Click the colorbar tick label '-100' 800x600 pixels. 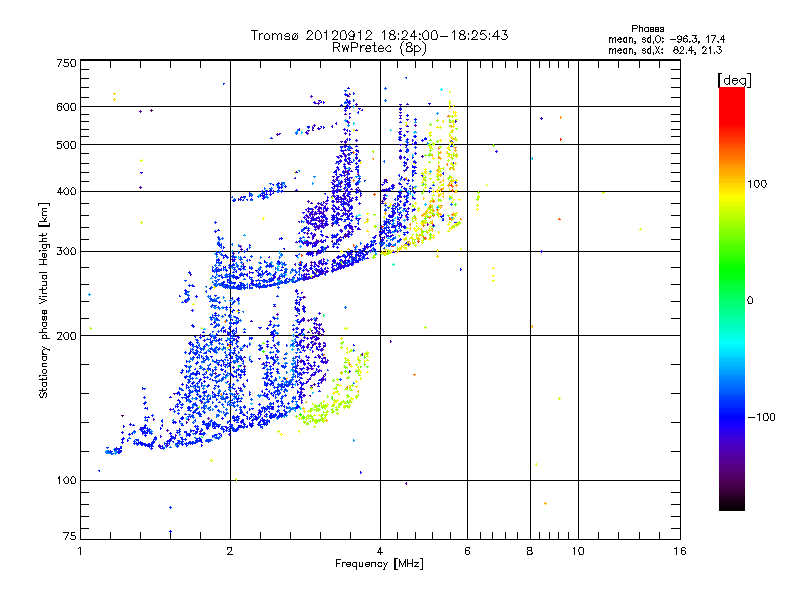coord(761,417)
